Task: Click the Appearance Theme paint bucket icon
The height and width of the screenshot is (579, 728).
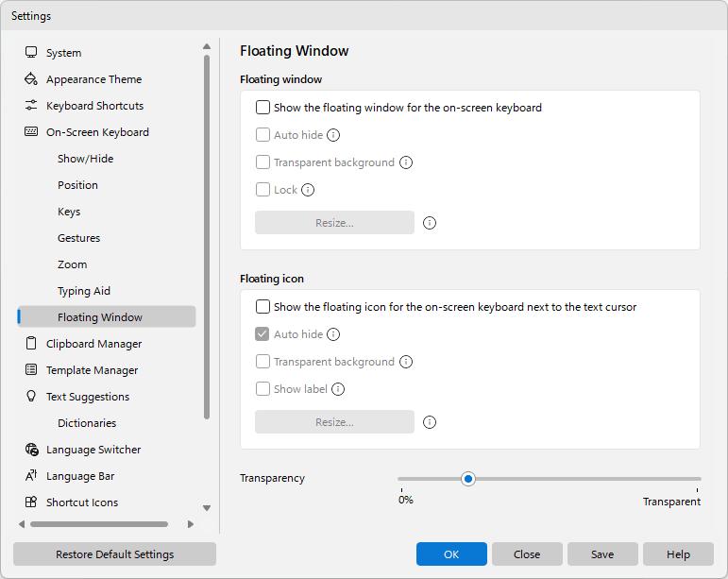Action: point(31,79)
